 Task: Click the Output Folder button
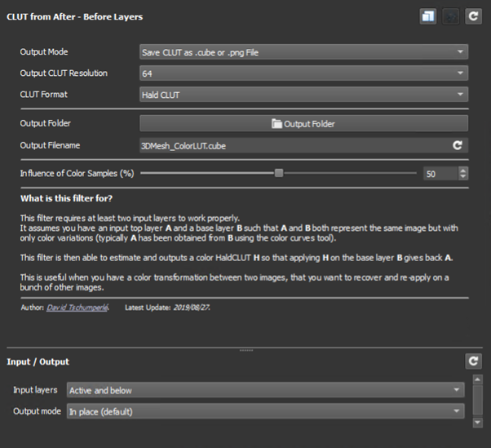pyautogui.click(x=303, y=123)
